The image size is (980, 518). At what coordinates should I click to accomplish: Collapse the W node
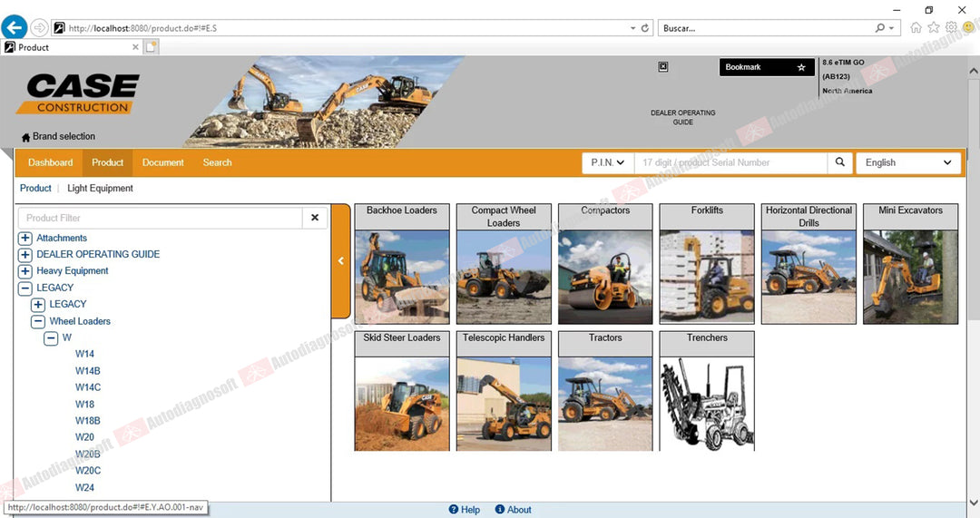(51, 338)
